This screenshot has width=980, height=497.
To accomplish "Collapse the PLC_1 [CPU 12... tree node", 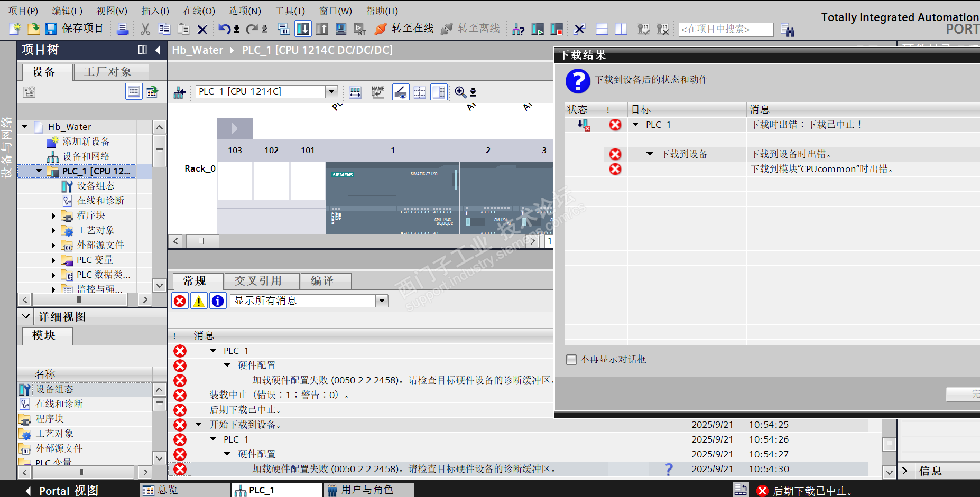I will [39, 171].
